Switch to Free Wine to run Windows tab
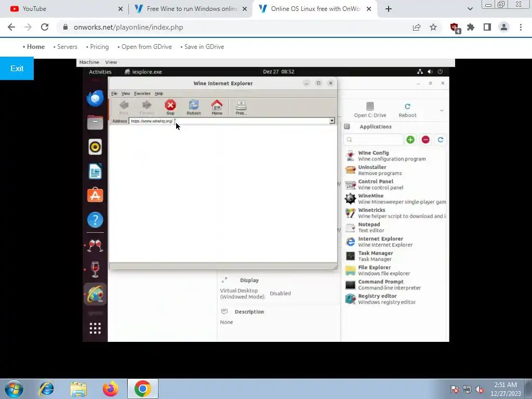Screen dimensions: 532x399 tap(190, 9)
